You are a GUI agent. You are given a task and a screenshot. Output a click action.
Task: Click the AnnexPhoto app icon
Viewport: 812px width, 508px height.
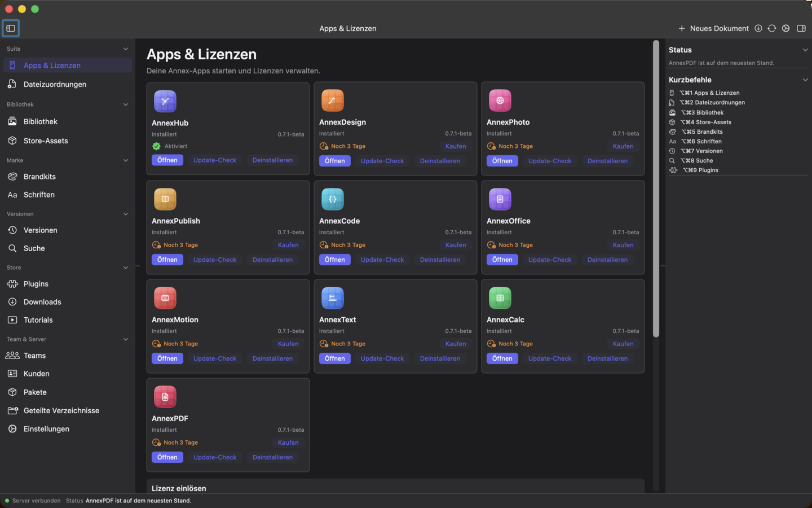coord(500,100)
